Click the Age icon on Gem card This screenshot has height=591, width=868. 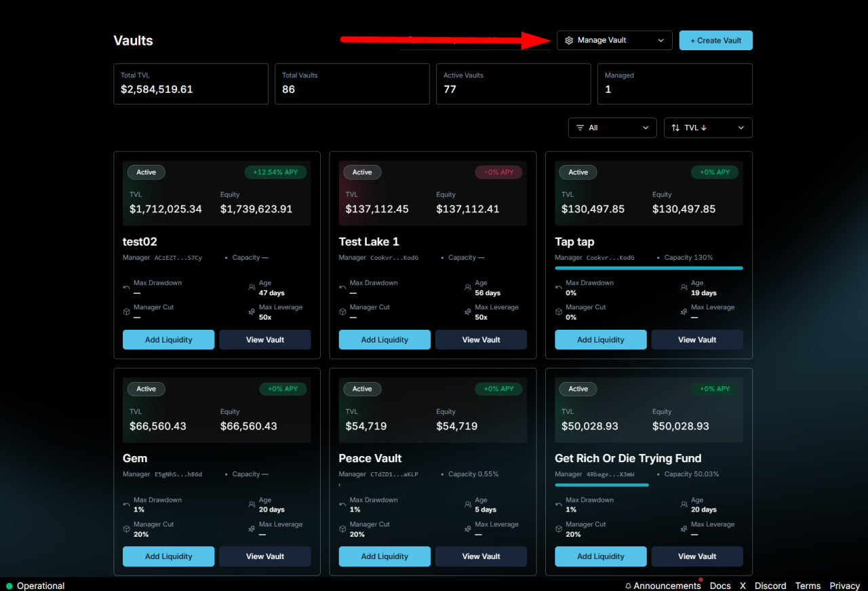click(x=252, y=505)
